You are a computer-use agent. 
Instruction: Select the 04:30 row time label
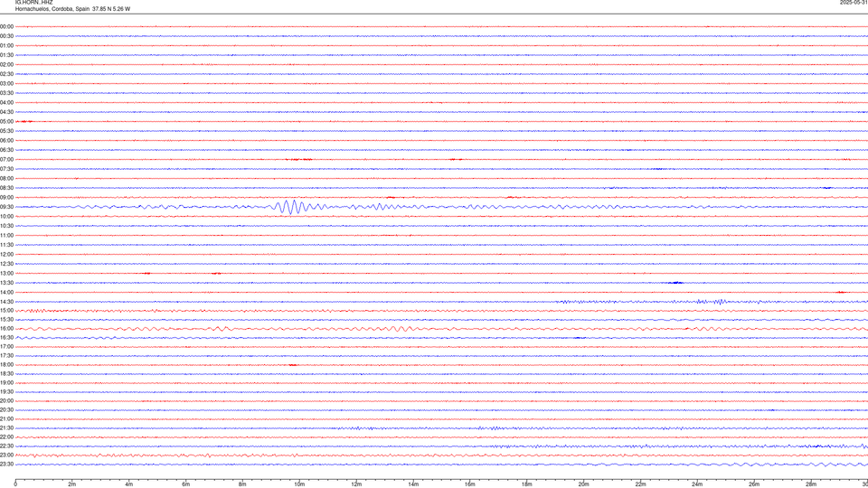[6, 112]
